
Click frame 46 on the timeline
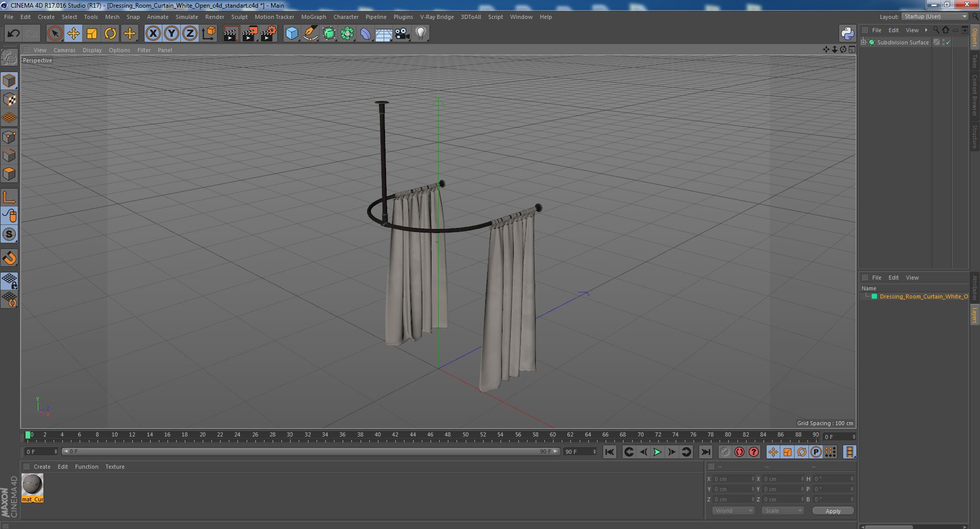click(x=431, y=435)
